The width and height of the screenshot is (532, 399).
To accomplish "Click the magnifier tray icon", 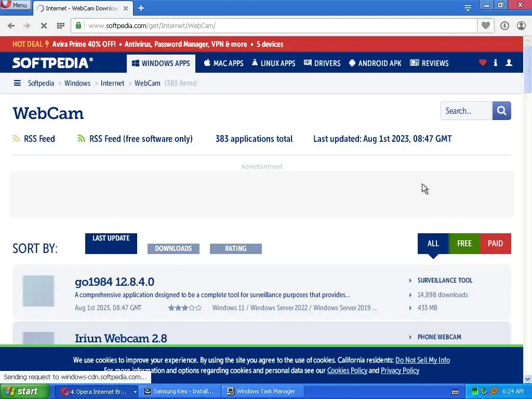I will [x=494, y=392].
